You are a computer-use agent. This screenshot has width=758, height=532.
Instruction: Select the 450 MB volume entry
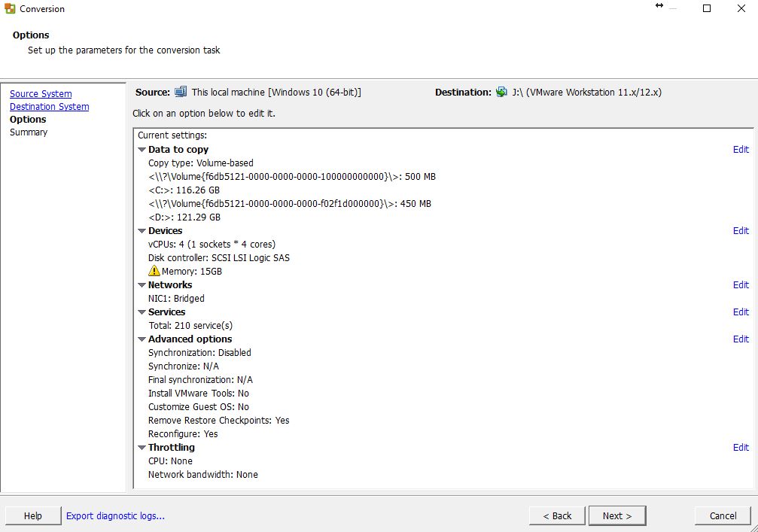point(290,203)
